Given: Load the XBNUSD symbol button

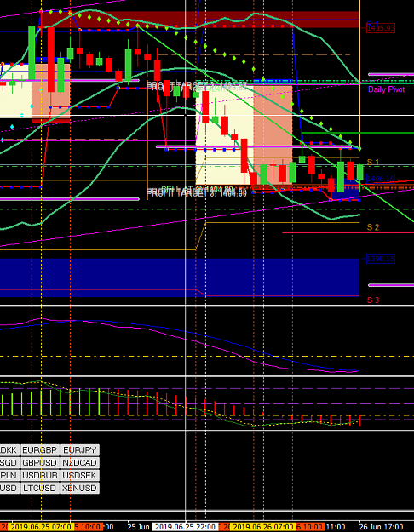Looking at the screenshot, I should [x=80, y=488].
